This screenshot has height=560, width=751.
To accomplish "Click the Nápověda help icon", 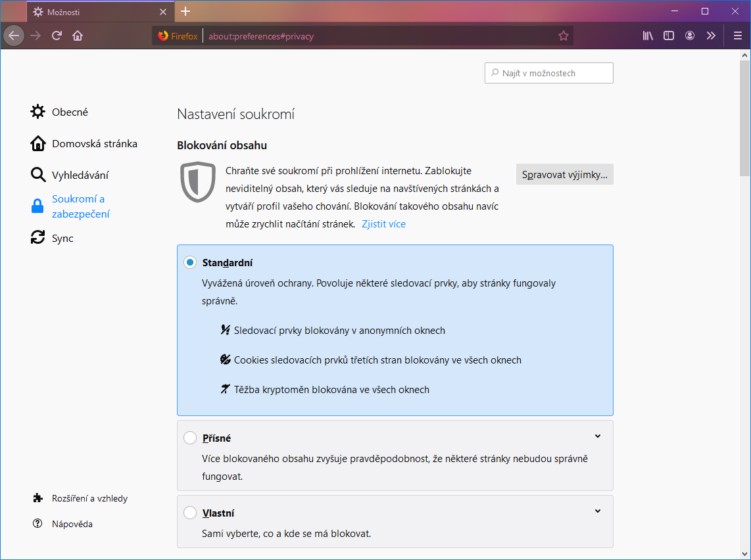I will (x=38, y=524).
